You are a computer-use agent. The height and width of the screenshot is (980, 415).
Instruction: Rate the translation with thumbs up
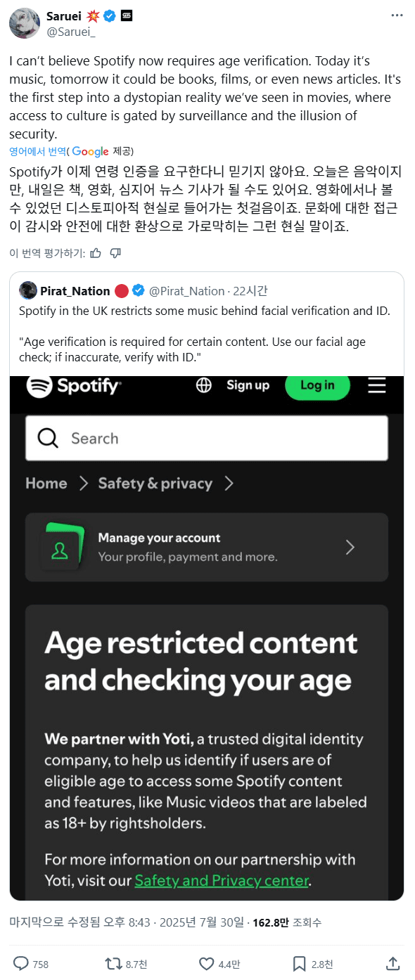pyautogui.click(x=96, y=252)
